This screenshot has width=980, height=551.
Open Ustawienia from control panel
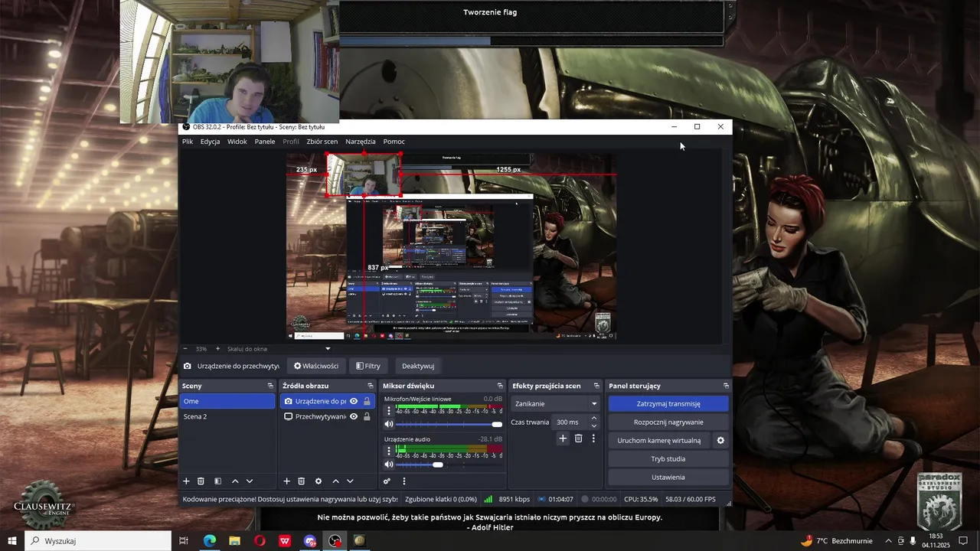point(668,478)
